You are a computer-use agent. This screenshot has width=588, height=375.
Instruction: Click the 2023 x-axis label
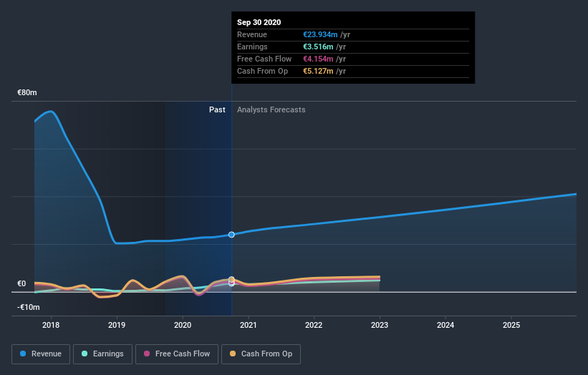tap(380, 325)
